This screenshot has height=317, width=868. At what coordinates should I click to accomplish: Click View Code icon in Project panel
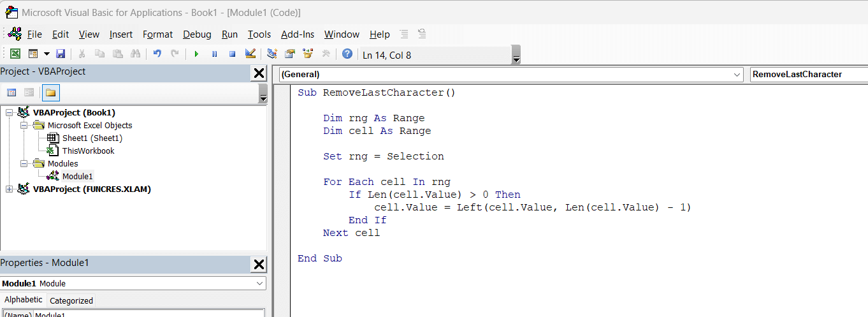click(x=11, y=93)
